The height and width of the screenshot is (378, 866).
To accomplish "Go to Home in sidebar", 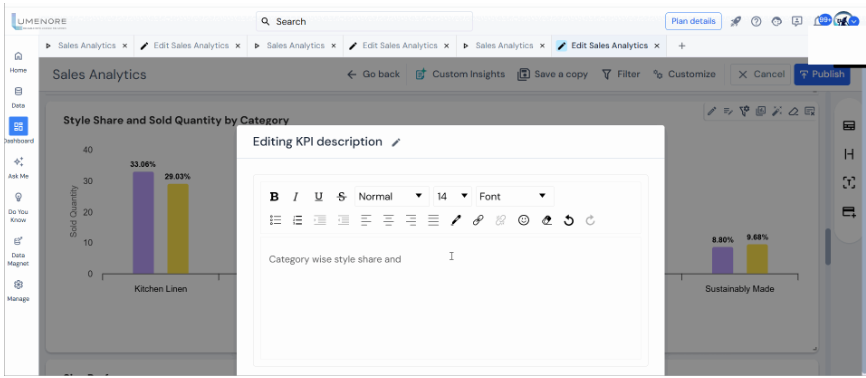I will pos(18,62).
